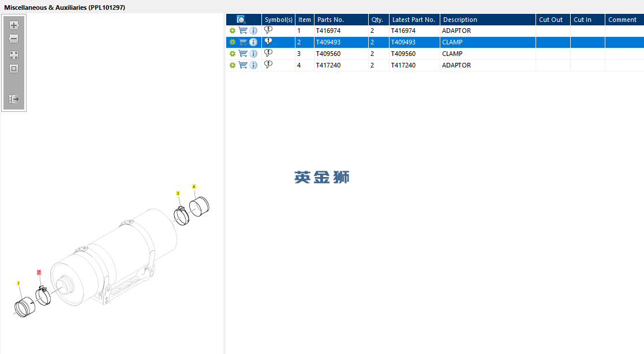Screen dimensions: 644x354
Task: Click symbol bubble for item 4
Action: point(268,65)
